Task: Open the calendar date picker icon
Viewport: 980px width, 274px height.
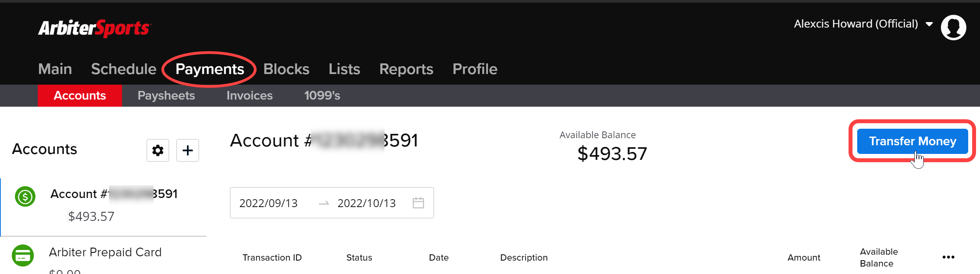Action: 418,203
